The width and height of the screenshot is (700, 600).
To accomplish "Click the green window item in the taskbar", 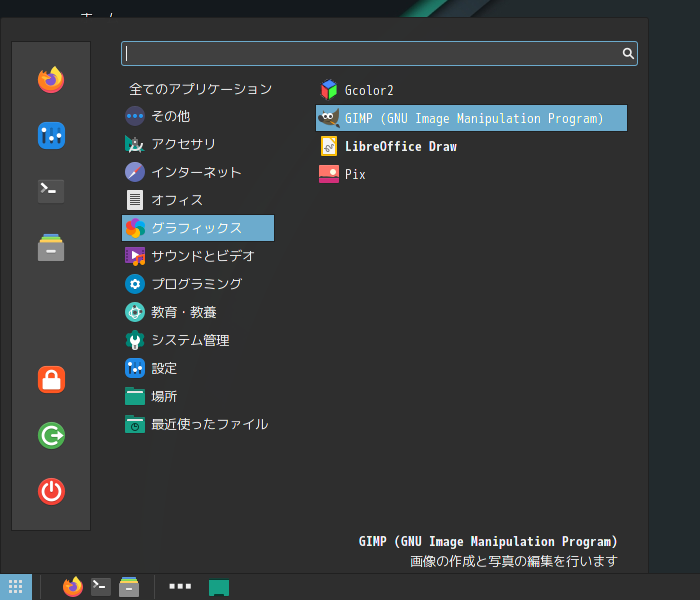I will [x=219, y=588].
